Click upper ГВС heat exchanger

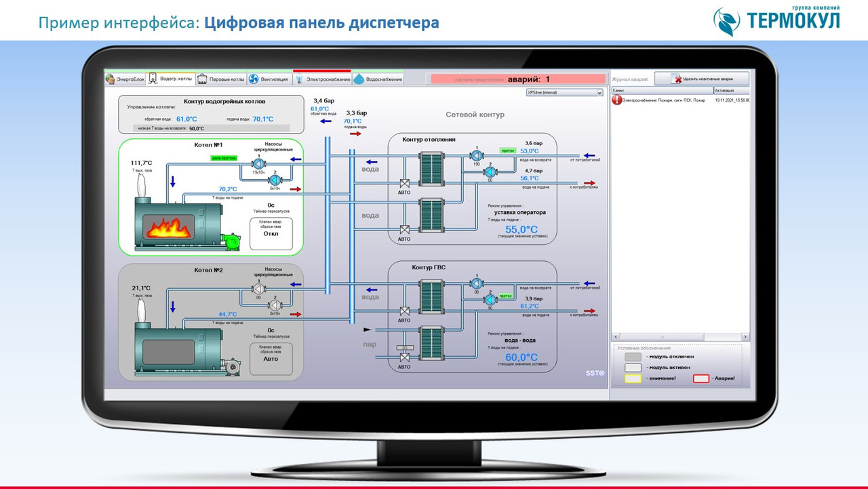pyautogui.click(x=430, y=296)
